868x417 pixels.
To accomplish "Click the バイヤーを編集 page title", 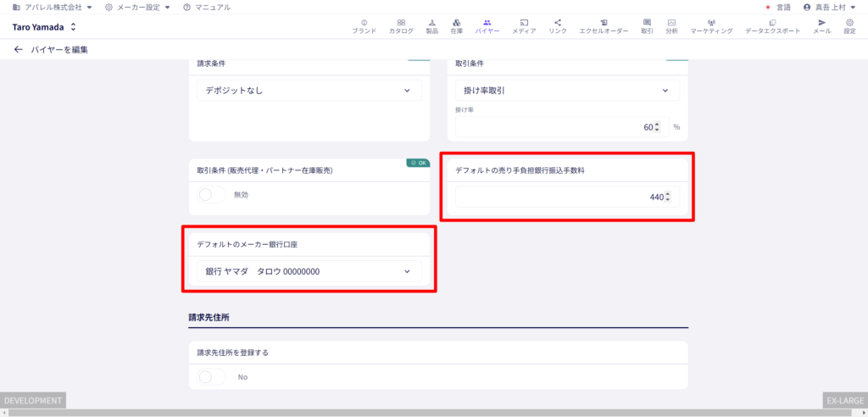I will [x=59, y=50].
